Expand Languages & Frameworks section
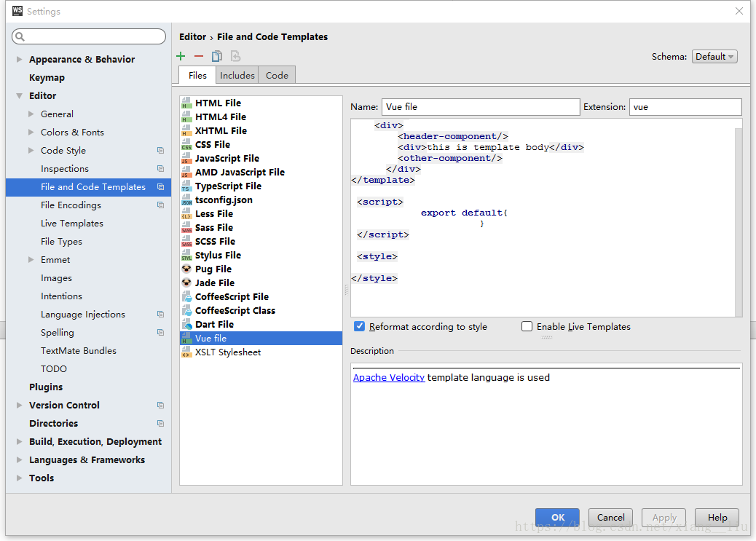This screenshot has width=756, height=541. click(x=19, y=459)
